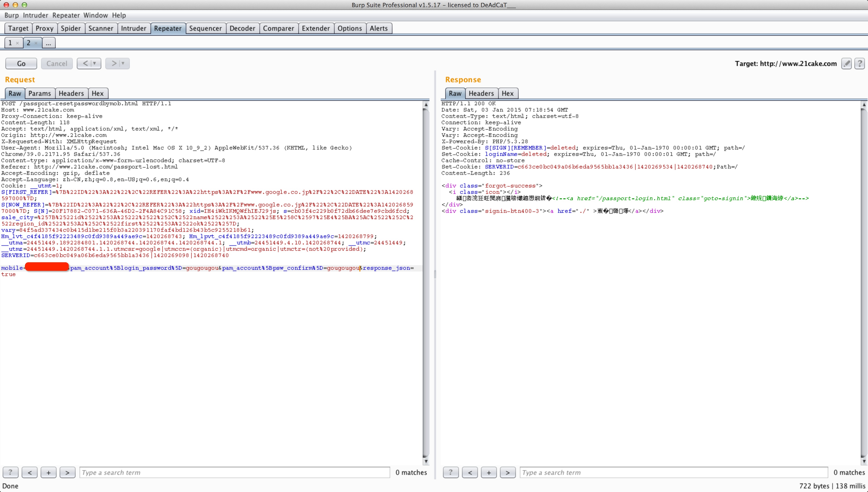Image resolution: width=868 pixels, height=492 pixels.
Task: Switch to the Target tab
Action: click(x=18, y=28)
